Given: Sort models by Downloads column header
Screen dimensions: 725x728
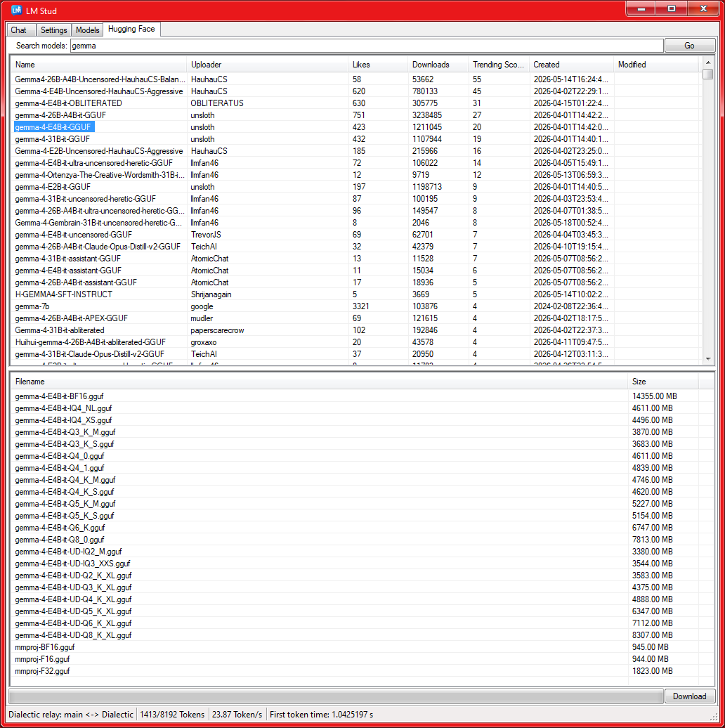Looking at the screenshot, I should point(438,65).
